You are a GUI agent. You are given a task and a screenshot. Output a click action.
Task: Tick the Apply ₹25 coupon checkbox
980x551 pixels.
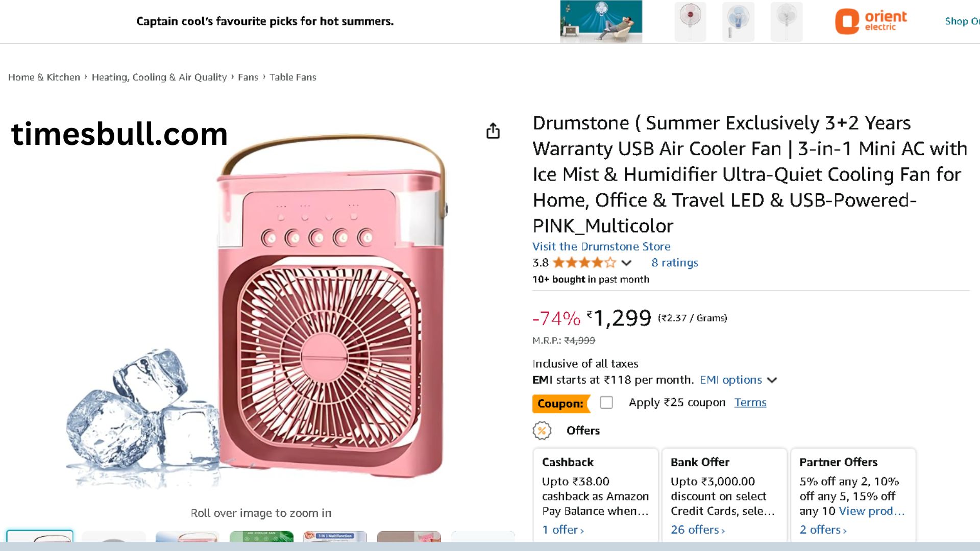[x=606, y=403]
